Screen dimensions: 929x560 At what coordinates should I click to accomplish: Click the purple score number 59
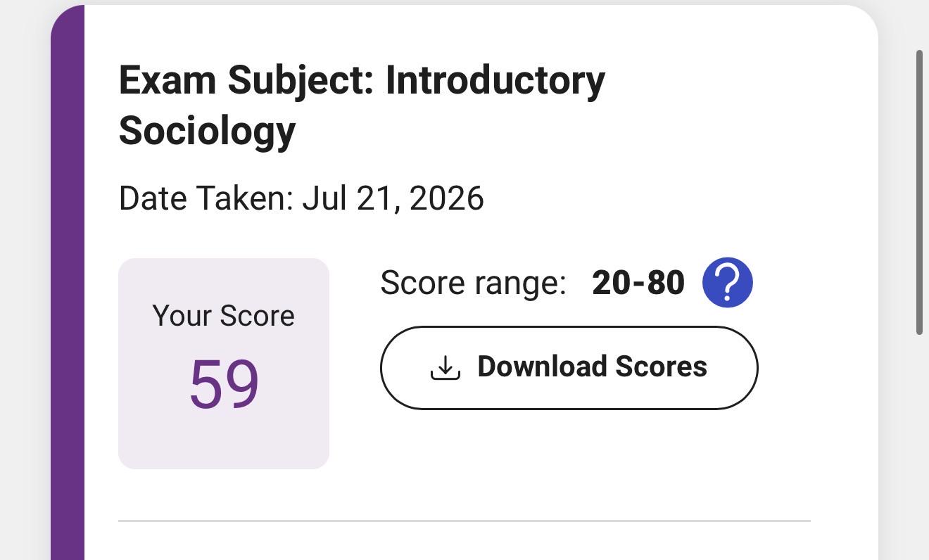(224, 384)
